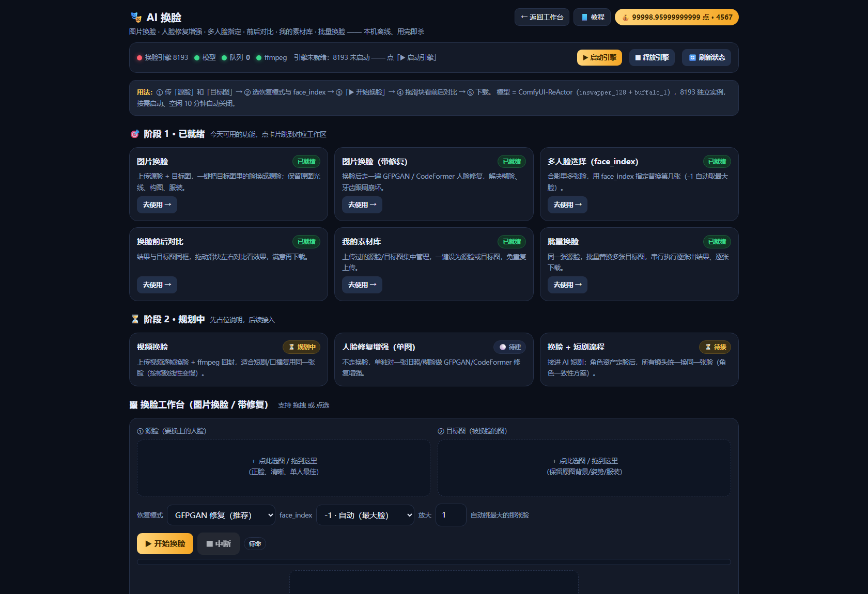Click the 已就绪 badge on 多人脸选择 card

[717, 162]
